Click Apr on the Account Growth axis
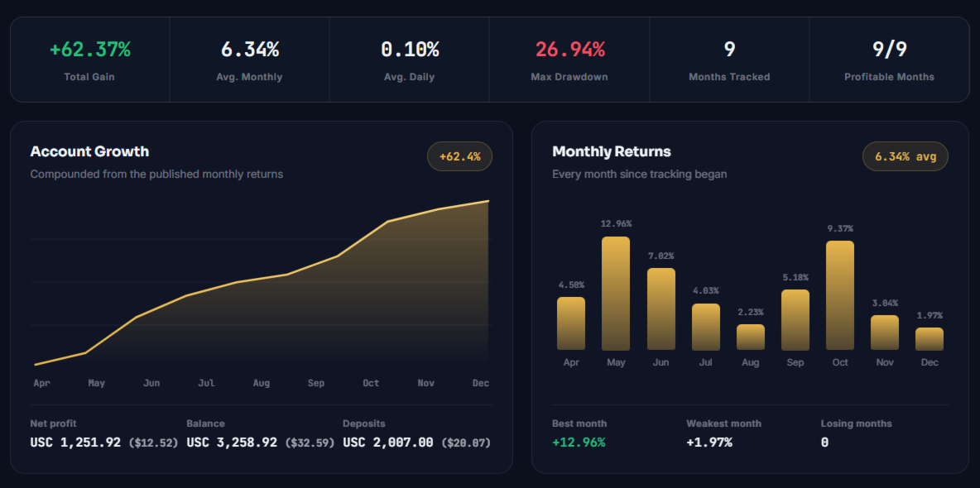The height and width of the screenshot is (488, 980). [42, 383]
